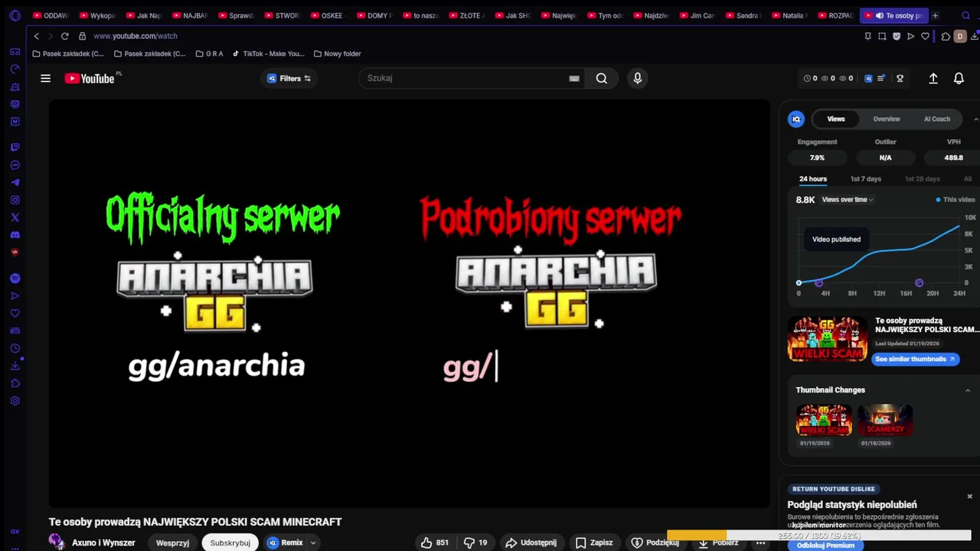The image size is (980, 551).
Task: Click the address bar URL
Action: [136, 36]
